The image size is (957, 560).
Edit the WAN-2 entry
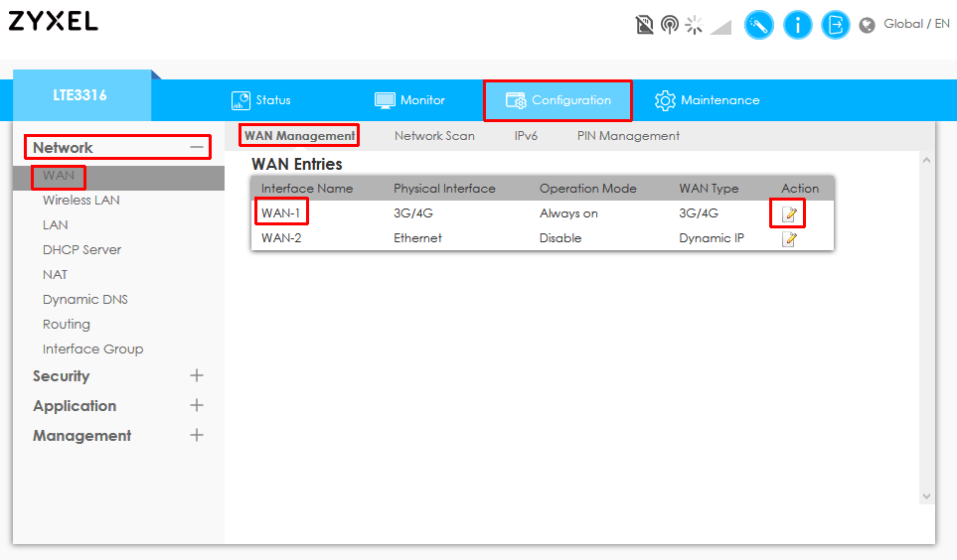(789, 238)
